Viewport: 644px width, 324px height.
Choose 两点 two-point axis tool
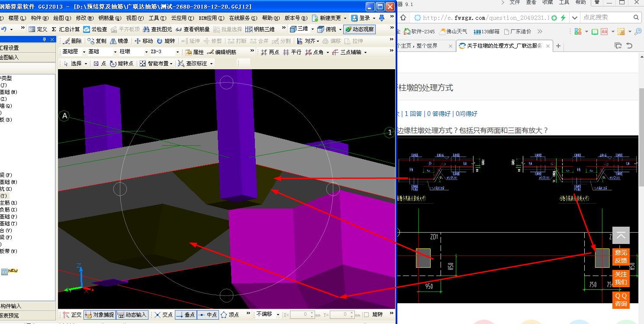coord(270,52)
